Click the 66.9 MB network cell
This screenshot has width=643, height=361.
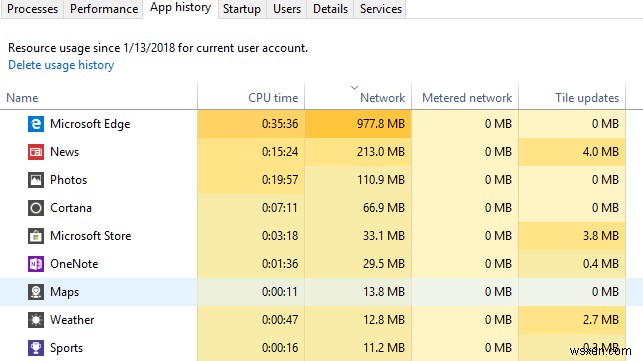click(358, 208)
